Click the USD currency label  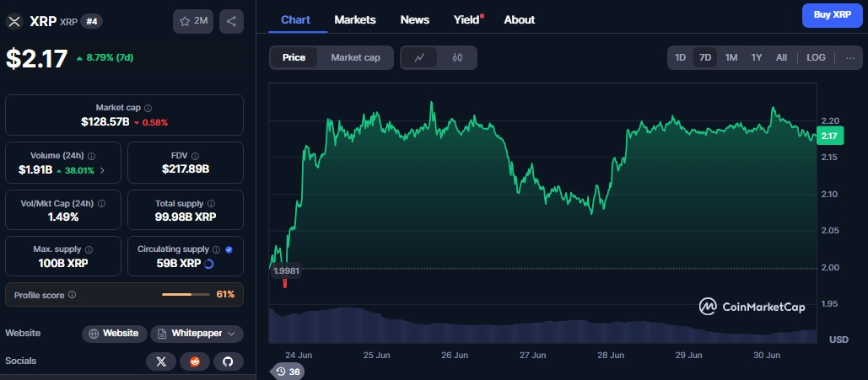tap(838, 340)
